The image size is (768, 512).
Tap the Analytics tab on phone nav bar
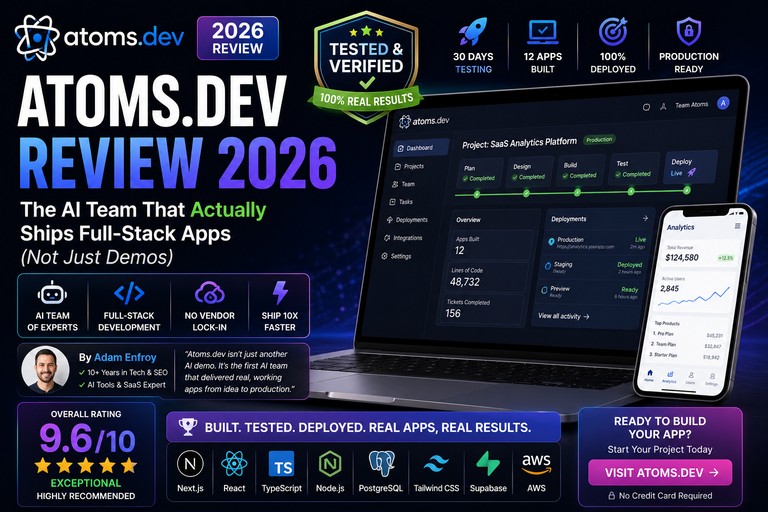click(x=670, y=376)
